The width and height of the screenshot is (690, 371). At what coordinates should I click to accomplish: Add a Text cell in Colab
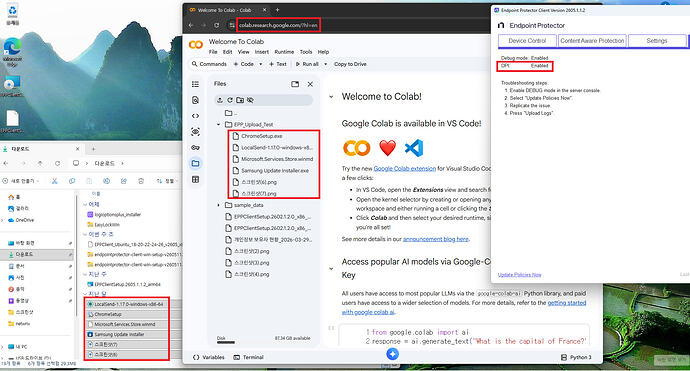[278, 64]
